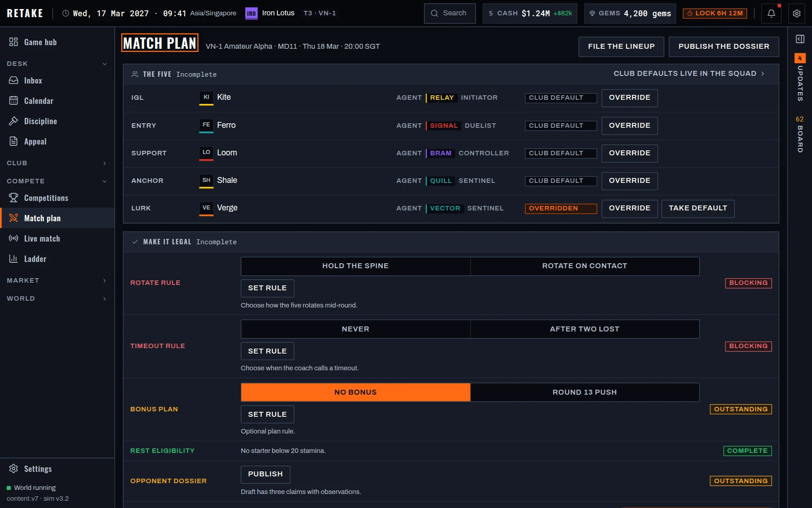Click the Live match broadcast icon
812x508 pixels.
click(14, 238)
